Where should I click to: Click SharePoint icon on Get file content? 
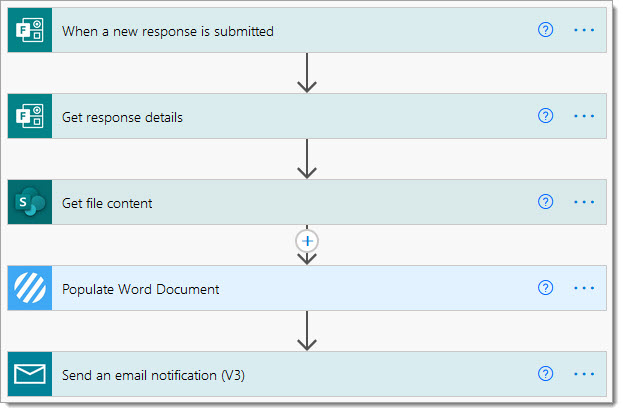(x=30, y=202)
